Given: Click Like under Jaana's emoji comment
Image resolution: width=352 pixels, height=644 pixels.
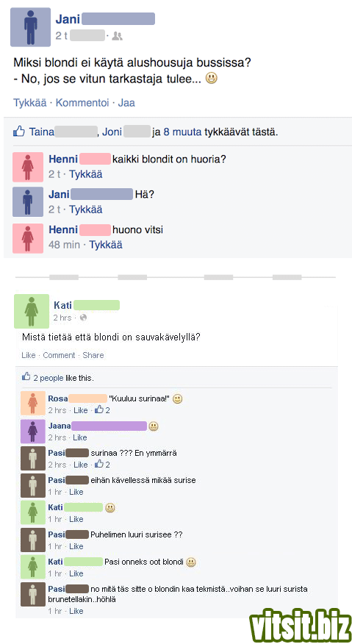Looking at the screenshot, I should (80, 437).
